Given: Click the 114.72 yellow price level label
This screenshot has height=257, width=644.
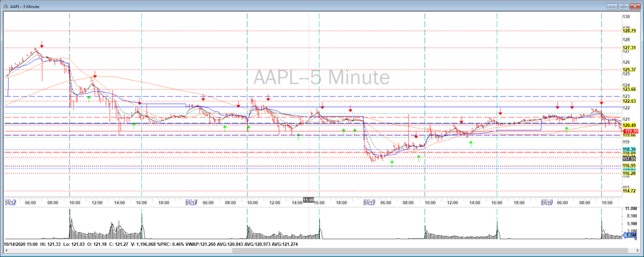Looking at the screenshot, I should (629, 191).
